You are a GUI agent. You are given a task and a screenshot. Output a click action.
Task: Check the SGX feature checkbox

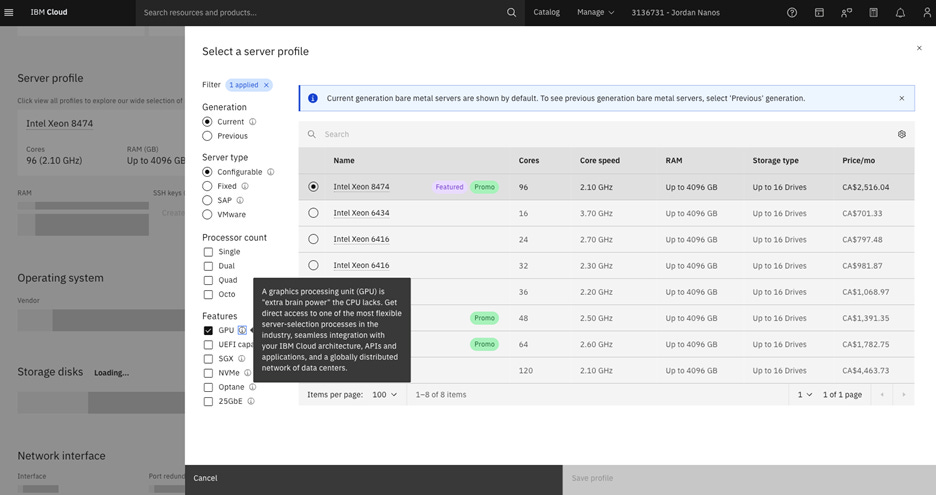tap(208, 358)
